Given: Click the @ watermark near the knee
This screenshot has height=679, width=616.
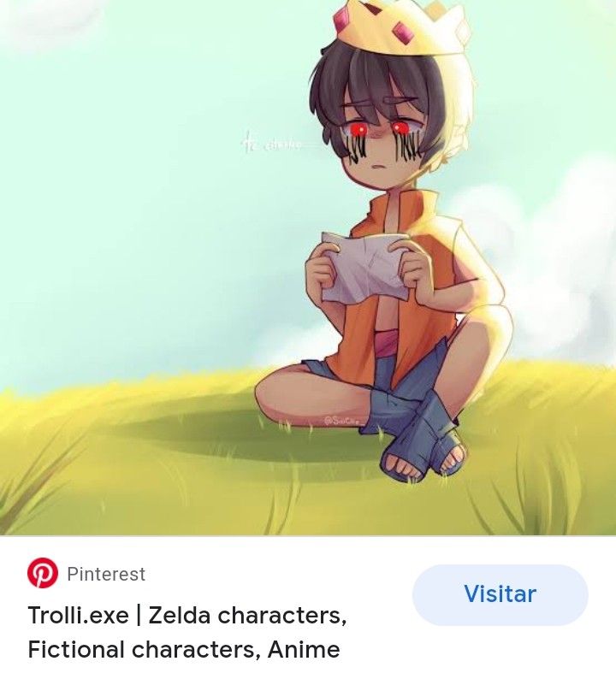Looking at the screenshot, I should click(x=345, y=420).
